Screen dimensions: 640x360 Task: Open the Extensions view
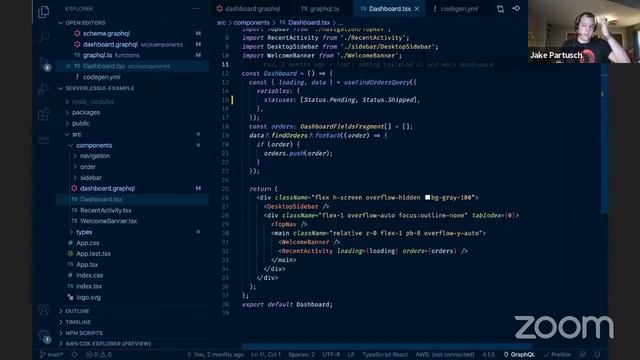click(44, 115)
